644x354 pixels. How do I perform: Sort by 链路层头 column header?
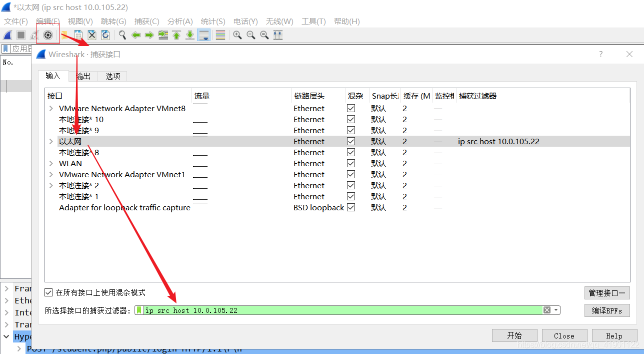[x=318, y=96]
